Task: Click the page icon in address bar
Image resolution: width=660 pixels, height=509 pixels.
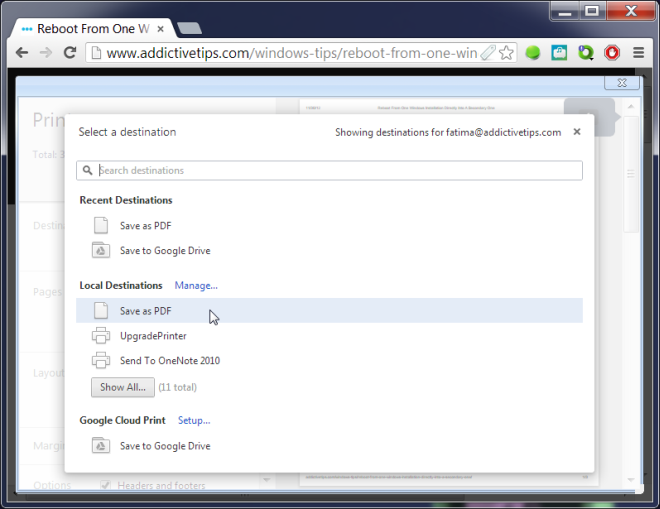Action: pyautogui.click(x=96, y=53)
